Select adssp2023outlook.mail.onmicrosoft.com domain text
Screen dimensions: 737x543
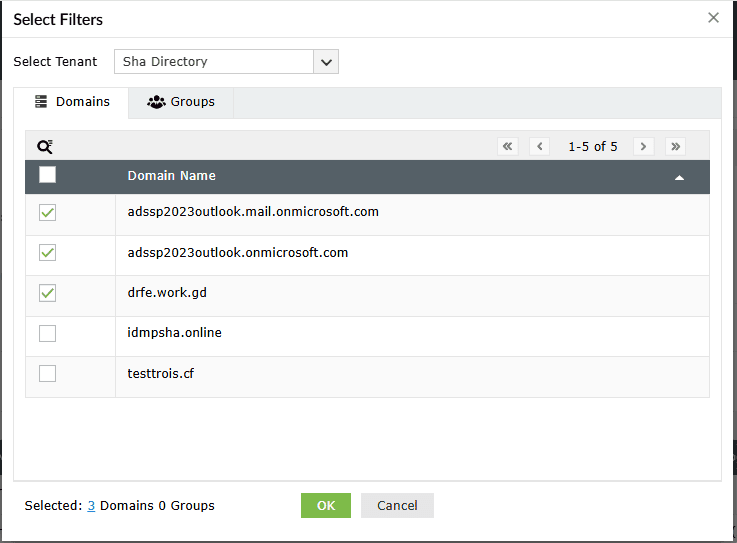point(253,212)
